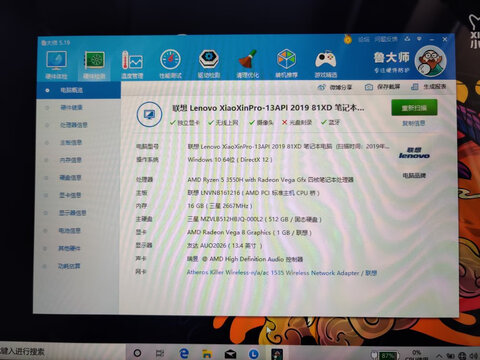The width and height of the screenshot is (480, 360).
Task: Click the title bar download arrow icon
Action: pos(407,39)
